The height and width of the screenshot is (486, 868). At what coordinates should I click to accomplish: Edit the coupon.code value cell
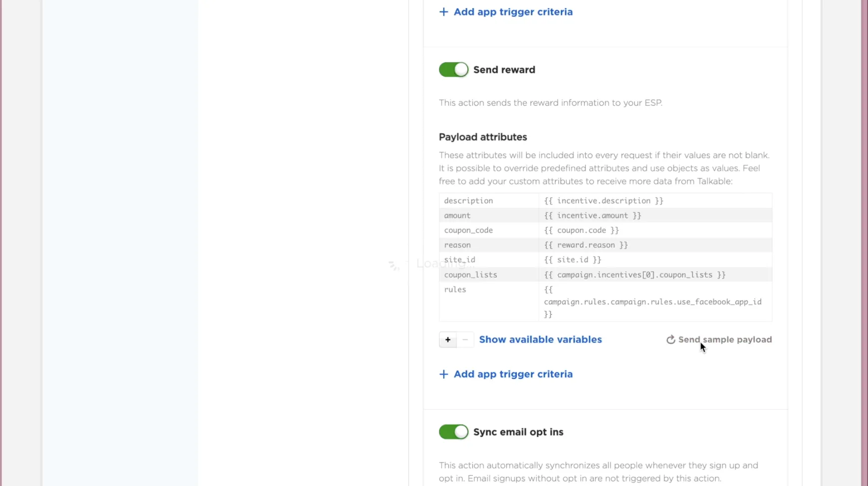pyautogui.click(x=655, y=230)
